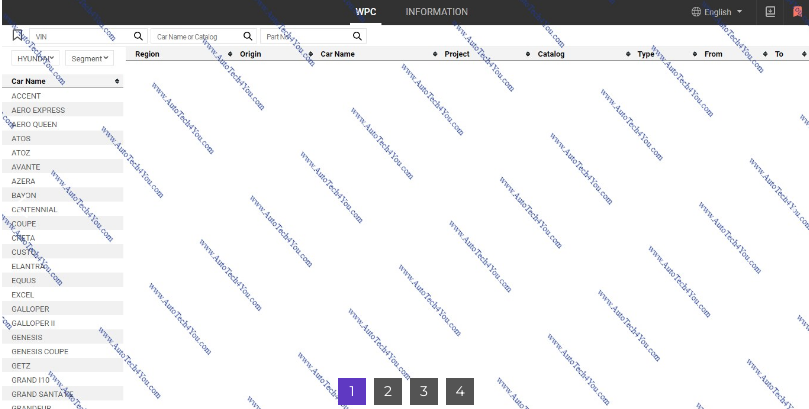Click the download icon in the top bar

(x=770, y=12)
